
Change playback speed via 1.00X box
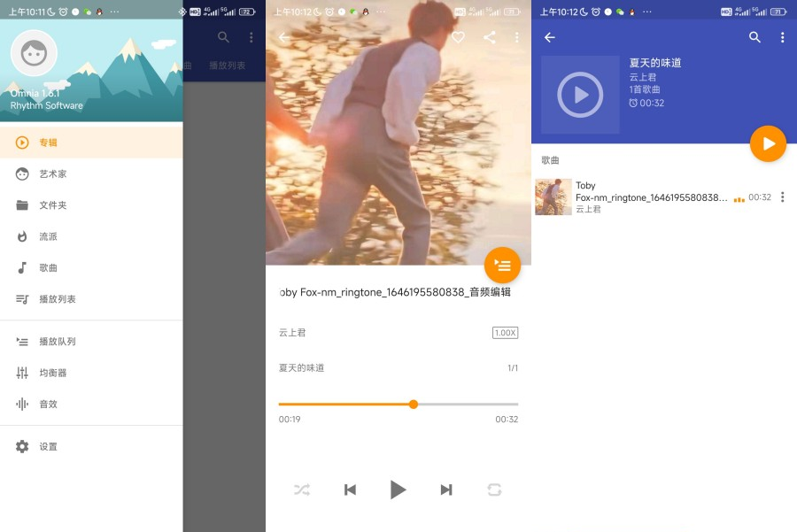[x=506, y=333]
